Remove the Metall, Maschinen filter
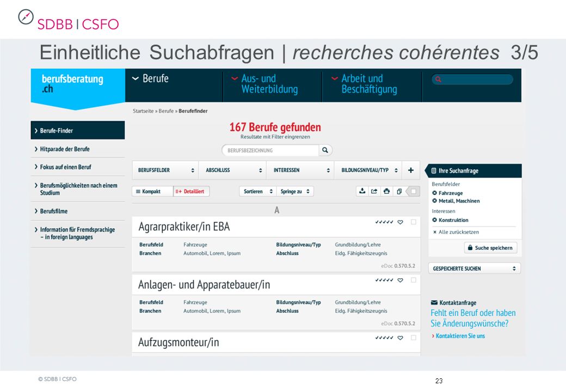 pos(435,201)
